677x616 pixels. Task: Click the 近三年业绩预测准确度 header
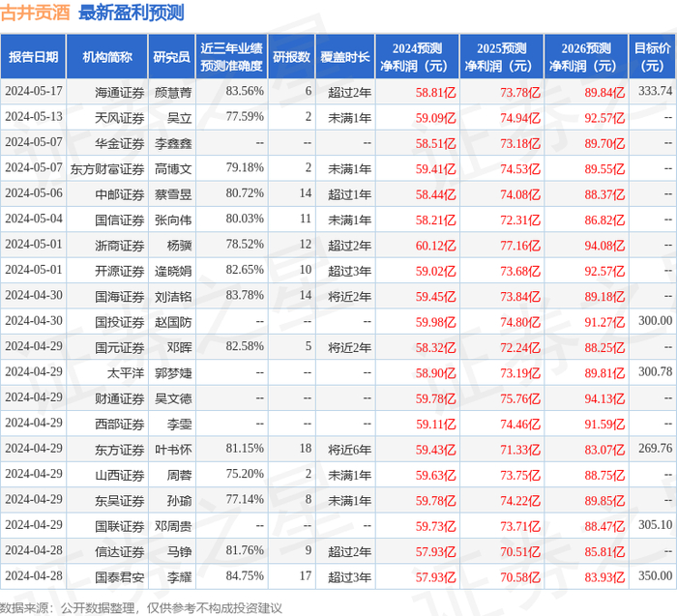point(231,57)
